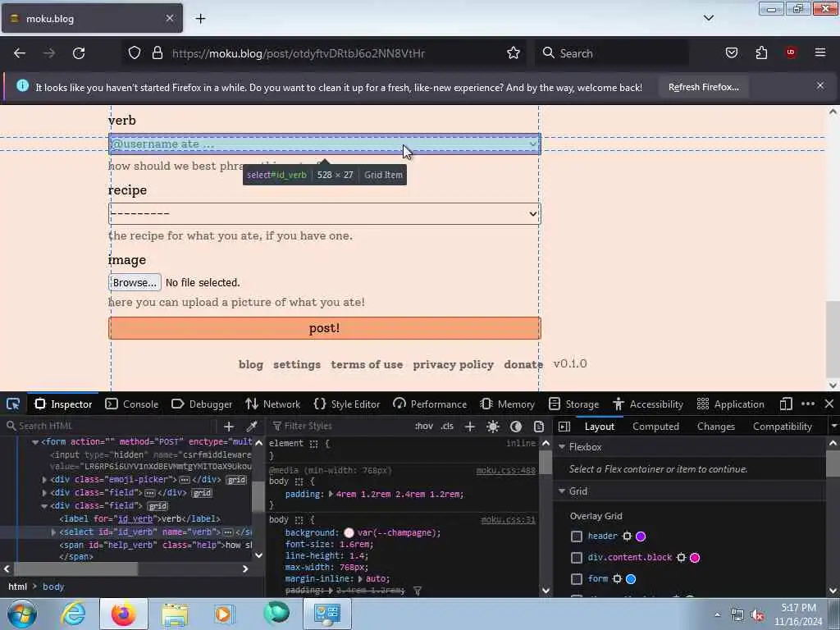Enable grid overlay for div.content.block
Image resolution: width=840 pixels, height=630 pixels.
(577, 558)
